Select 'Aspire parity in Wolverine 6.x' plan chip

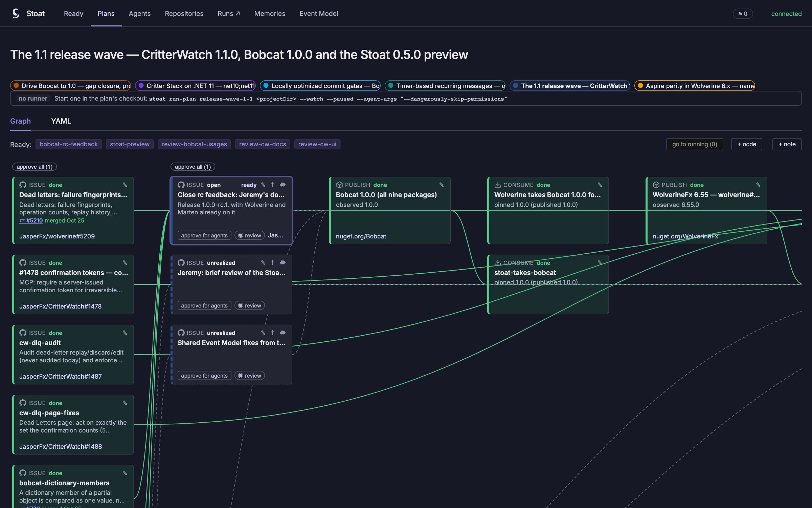[x=695, y=86]
